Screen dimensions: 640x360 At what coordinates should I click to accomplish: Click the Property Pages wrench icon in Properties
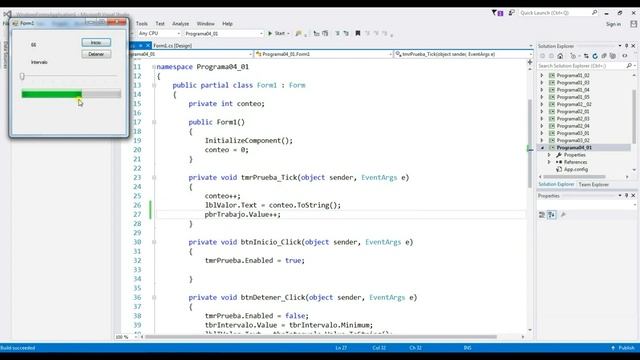coord(563,215)
